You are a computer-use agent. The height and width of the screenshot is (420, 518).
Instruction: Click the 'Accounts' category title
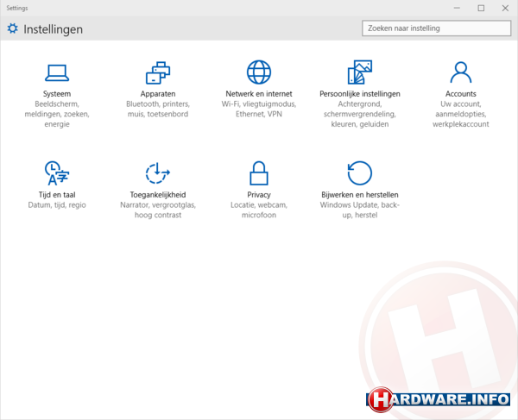[461, 94]
